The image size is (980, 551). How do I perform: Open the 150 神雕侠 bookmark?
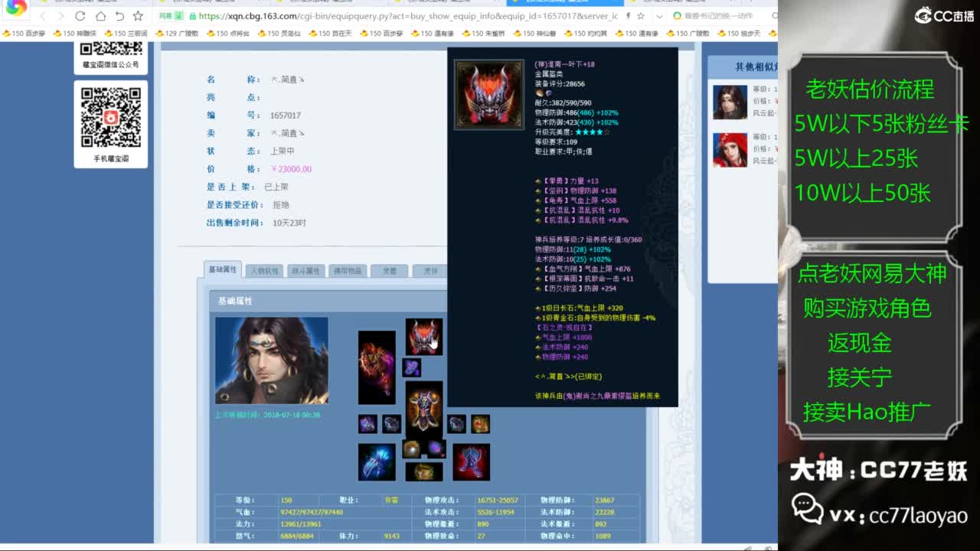(x=75, y=34)
